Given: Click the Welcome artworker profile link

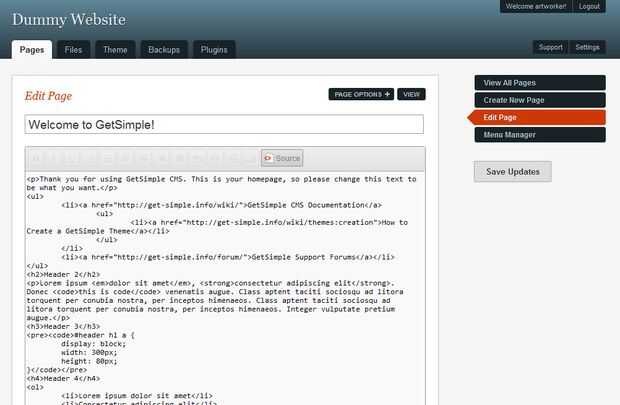Looking at the screenshot, I should pyautogui.click(x=536, y=6).
